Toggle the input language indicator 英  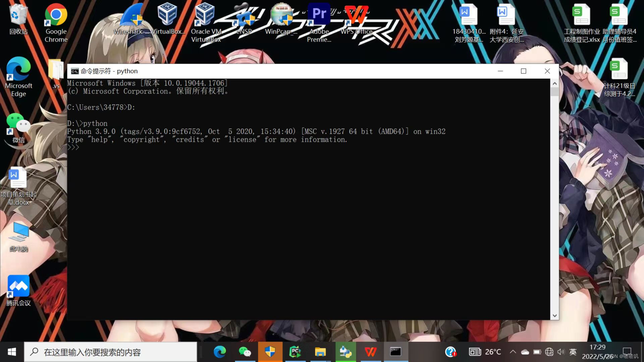coord(573,352)
